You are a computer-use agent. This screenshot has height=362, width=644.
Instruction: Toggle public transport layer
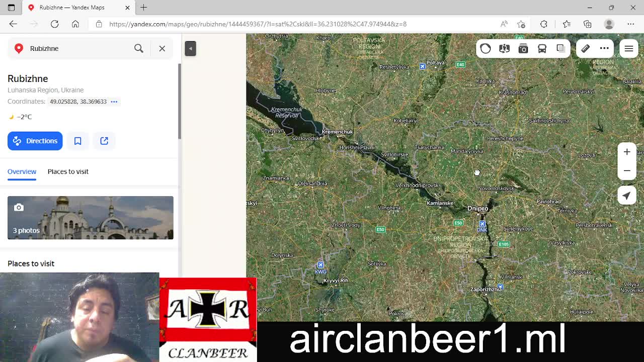[542, 48]
